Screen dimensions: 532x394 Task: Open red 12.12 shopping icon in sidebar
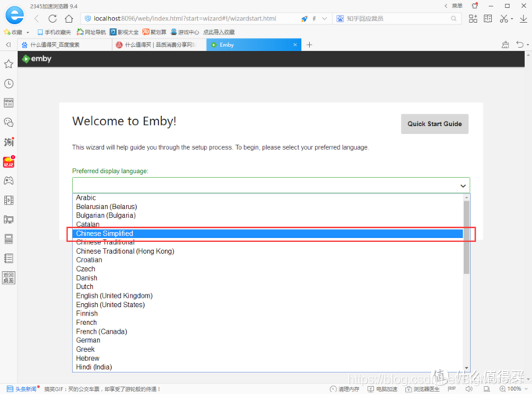(x=9, y=161)
